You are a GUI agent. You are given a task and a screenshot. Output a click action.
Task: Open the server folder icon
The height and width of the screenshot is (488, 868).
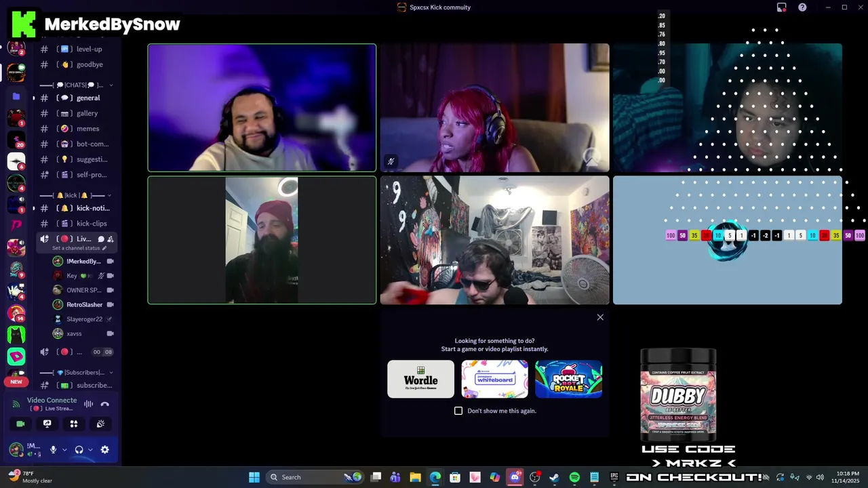[16, 96]
